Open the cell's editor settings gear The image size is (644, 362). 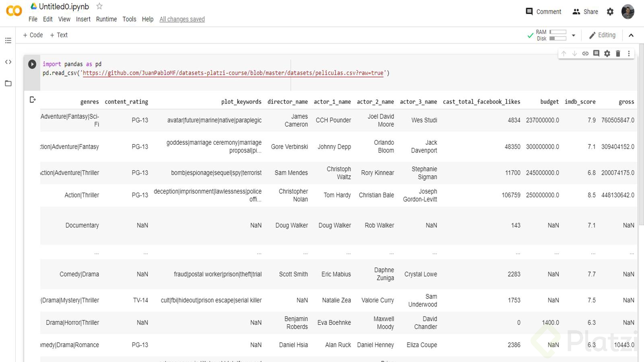tap(607, 53)
